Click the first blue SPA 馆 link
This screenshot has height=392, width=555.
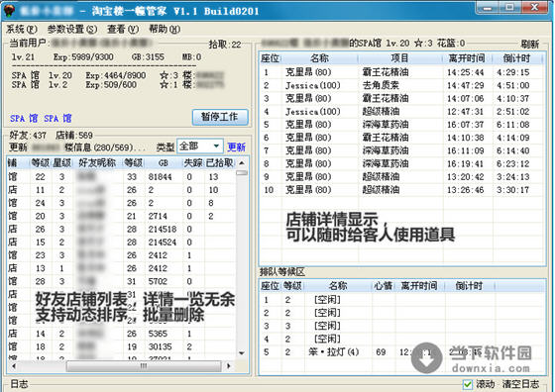(24, 118)
